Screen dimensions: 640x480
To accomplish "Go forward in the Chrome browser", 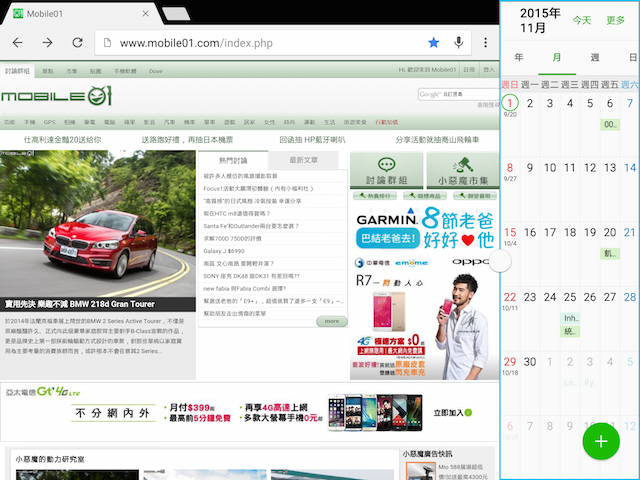I will pos(47,42).
